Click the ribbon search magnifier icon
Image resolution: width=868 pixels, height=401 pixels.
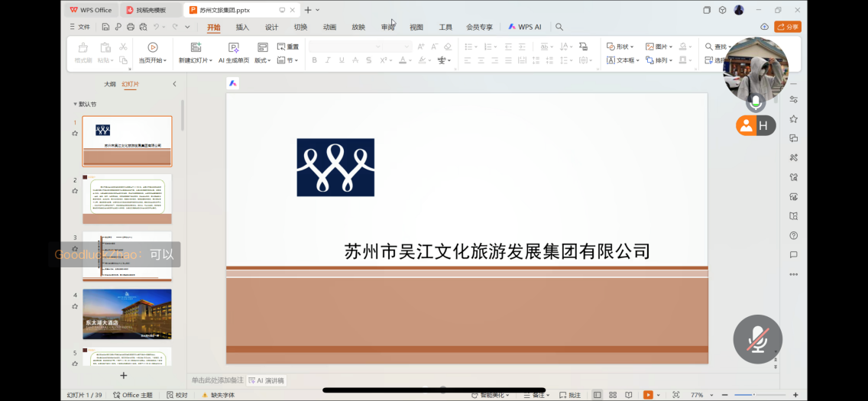pyautogui.click(x=559, y=27)
